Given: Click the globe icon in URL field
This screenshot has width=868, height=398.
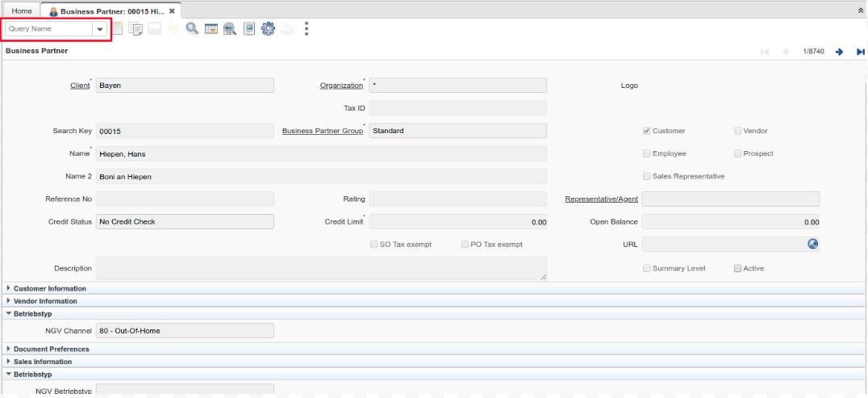Looking at the screenshot, I should click(812, 244).
